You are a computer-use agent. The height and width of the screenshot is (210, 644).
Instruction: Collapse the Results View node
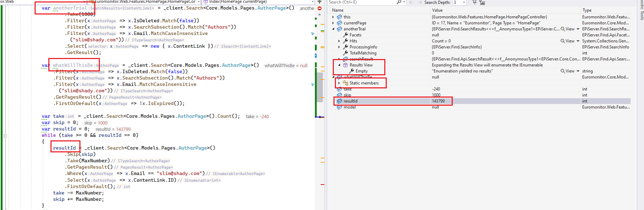[339, 65]
